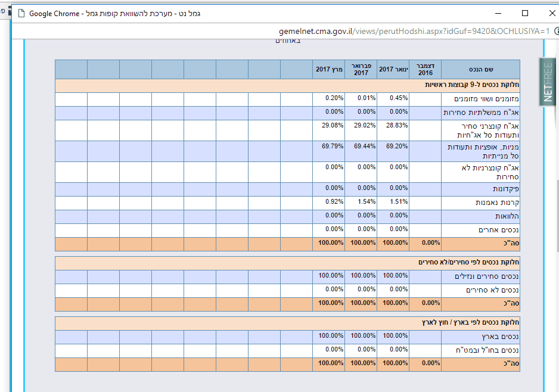
Task: Click the 69.20% stocks value
Action: (x=397, y=146)
